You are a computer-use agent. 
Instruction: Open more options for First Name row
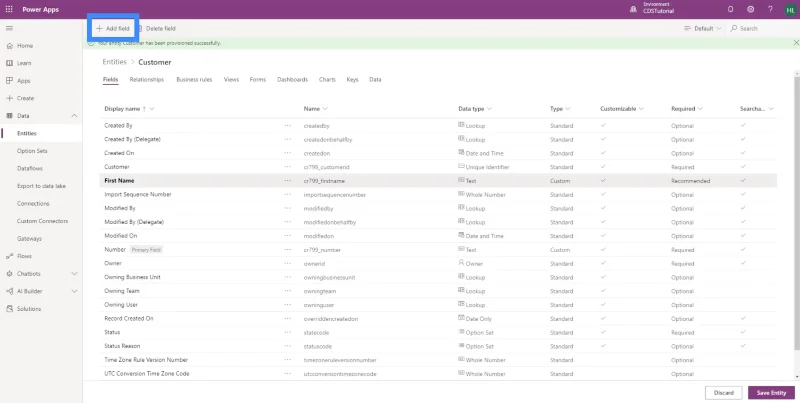(288, 181)
